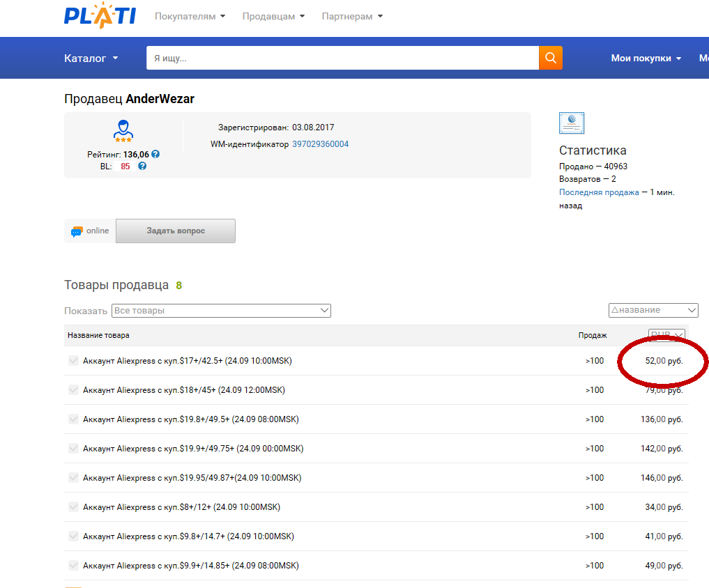Click the online chat bubble icon
Image resolution: width=709 pixels, height=588 pixels.
pyautogui.click(x=77, y=231)
